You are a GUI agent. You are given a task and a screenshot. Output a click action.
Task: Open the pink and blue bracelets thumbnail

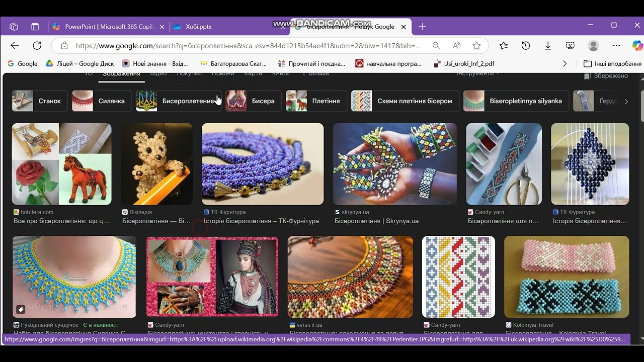click(x=567, y=277)
